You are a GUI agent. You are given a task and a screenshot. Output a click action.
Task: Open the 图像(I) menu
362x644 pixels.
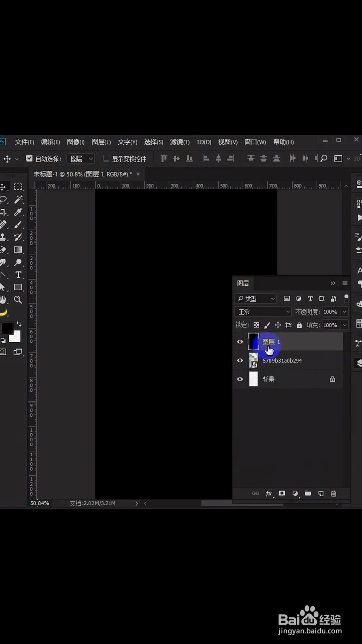[x=76, y=142]
